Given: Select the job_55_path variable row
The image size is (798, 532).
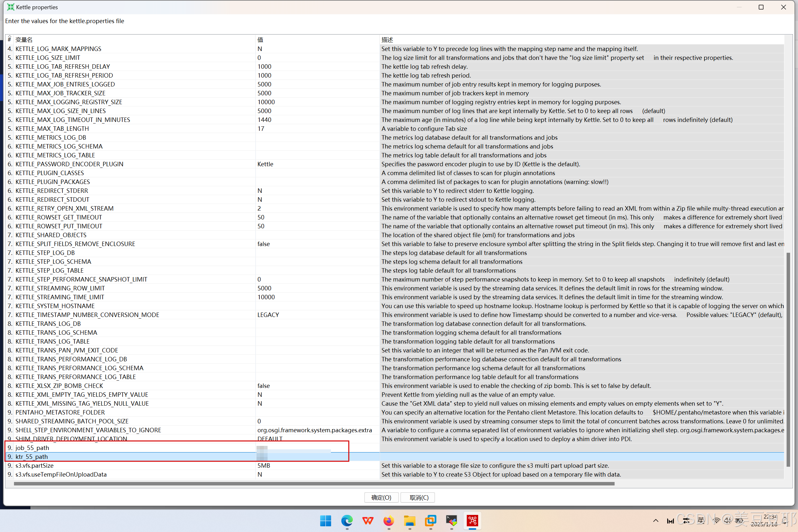Looking at the screenshot, I should 32,448.
